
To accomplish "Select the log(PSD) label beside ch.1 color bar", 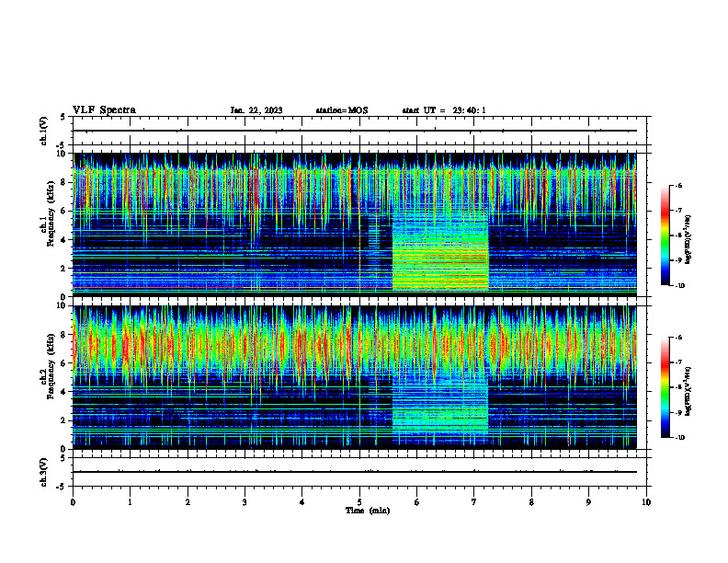I will coord(688,239).
